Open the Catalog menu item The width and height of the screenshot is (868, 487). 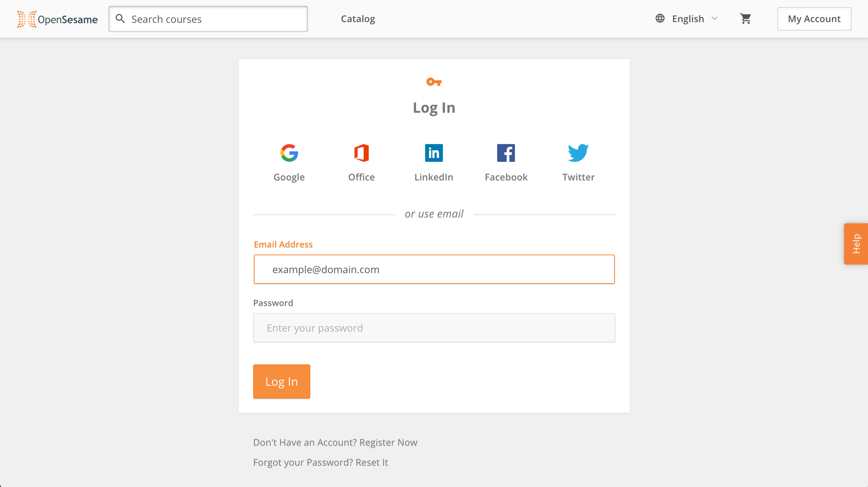click(x=358, y=19)
